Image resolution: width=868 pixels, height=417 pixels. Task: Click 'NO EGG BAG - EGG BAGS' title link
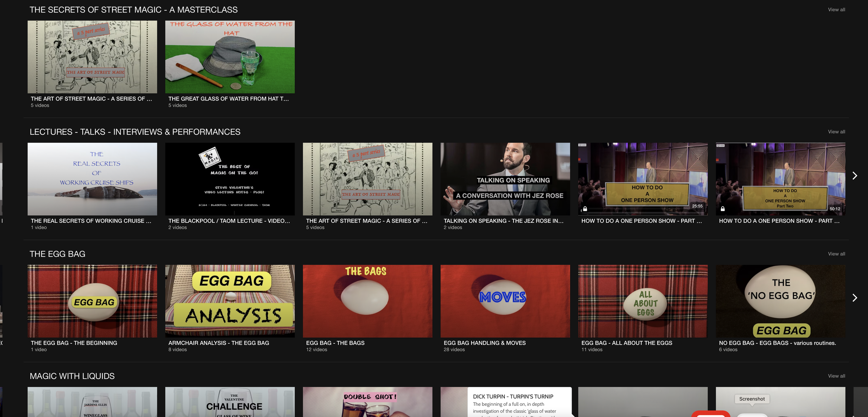[x=777, y=343]
